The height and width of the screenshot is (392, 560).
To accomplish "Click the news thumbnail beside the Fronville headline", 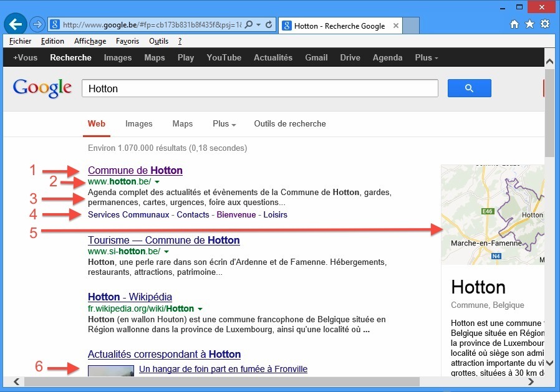I will coord(111,371).
